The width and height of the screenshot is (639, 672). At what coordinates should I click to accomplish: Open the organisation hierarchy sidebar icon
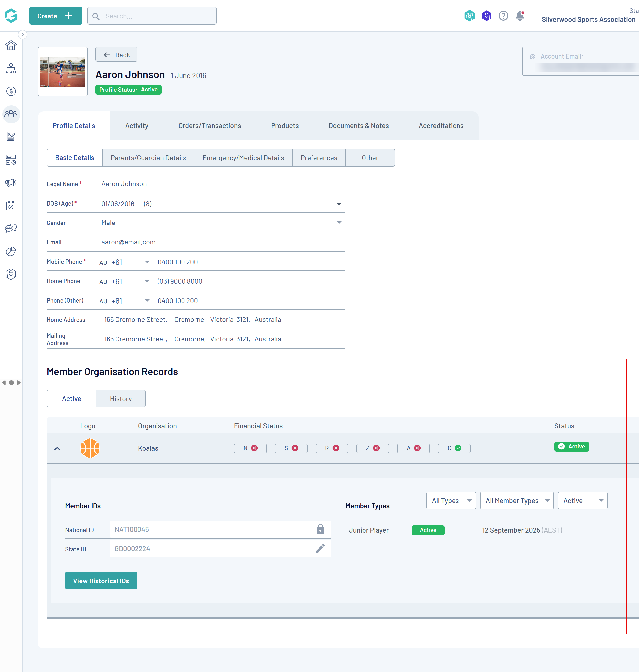point(11,68)
